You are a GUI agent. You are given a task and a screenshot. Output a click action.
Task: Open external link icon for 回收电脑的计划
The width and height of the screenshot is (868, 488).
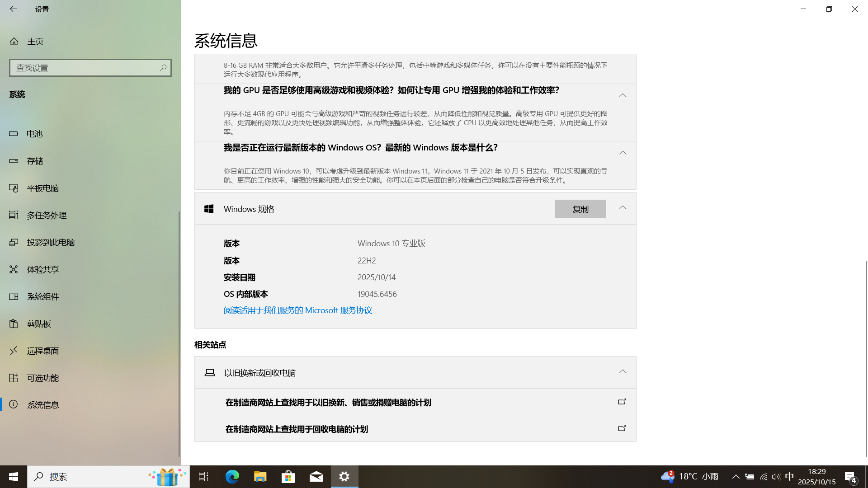[x=622, y=428]
